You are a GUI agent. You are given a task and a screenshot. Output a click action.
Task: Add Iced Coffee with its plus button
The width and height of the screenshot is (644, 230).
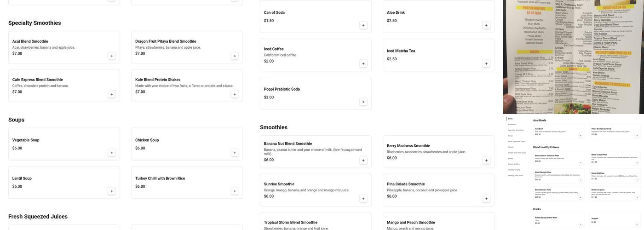(363, 63)
